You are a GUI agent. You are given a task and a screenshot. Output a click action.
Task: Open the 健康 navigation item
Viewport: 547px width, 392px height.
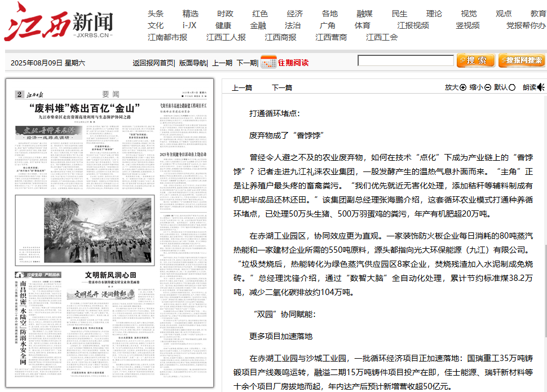pos(223,25)
